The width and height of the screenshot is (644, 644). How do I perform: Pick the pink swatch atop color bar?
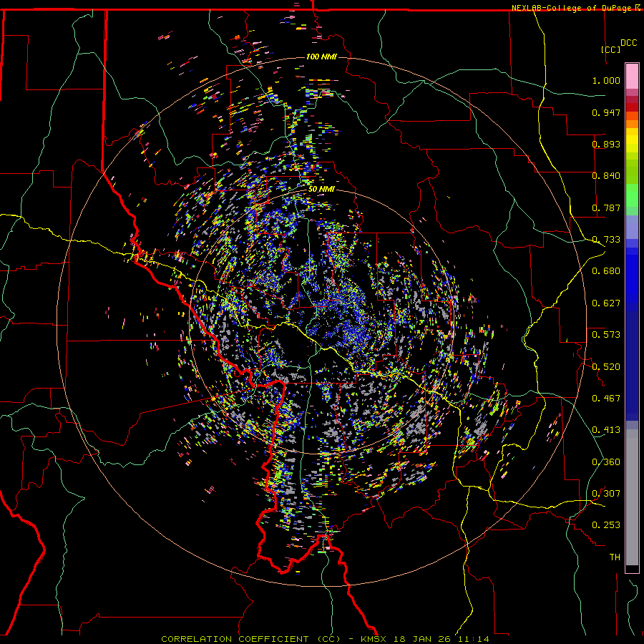[x=632, y=77]
